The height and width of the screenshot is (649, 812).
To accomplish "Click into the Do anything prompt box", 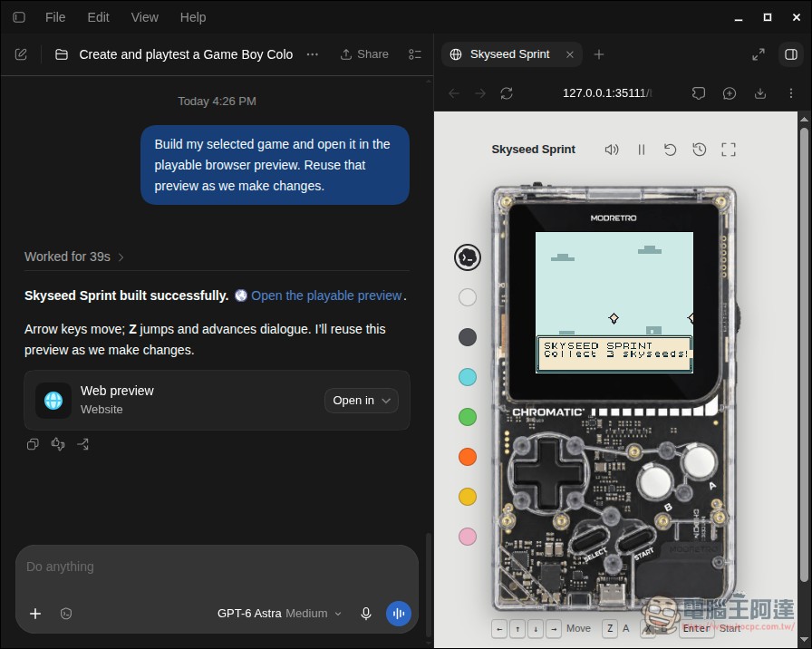I will click(x=217, y=567).
